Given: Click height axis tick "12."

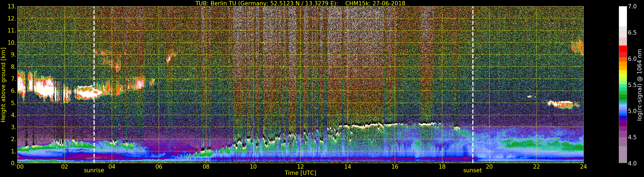Looking at the screenshot, I should click(x=12, y=18).
